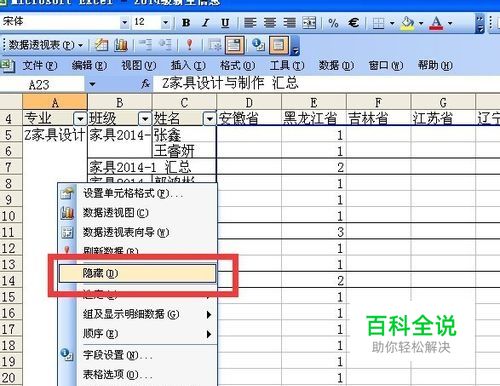Click the fx insert function icon
The width and height of the screenshot is (500, 386).
(x=145, y=84)
